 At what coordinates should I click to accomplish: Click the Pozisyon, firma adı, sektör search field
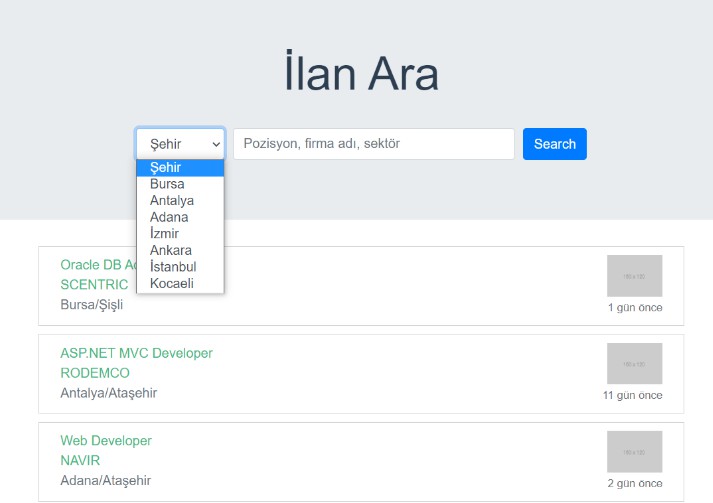pos(373,144)
